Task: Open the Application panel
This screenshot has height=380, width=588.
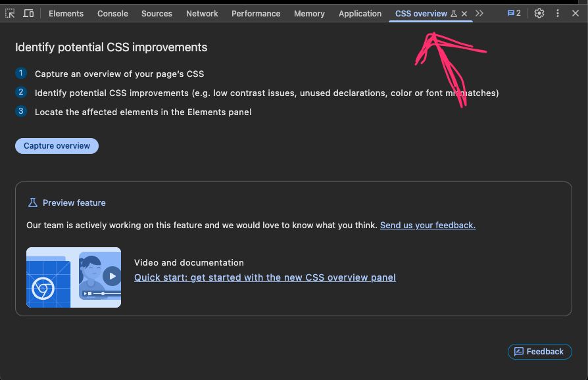Action: pos(360,12)
